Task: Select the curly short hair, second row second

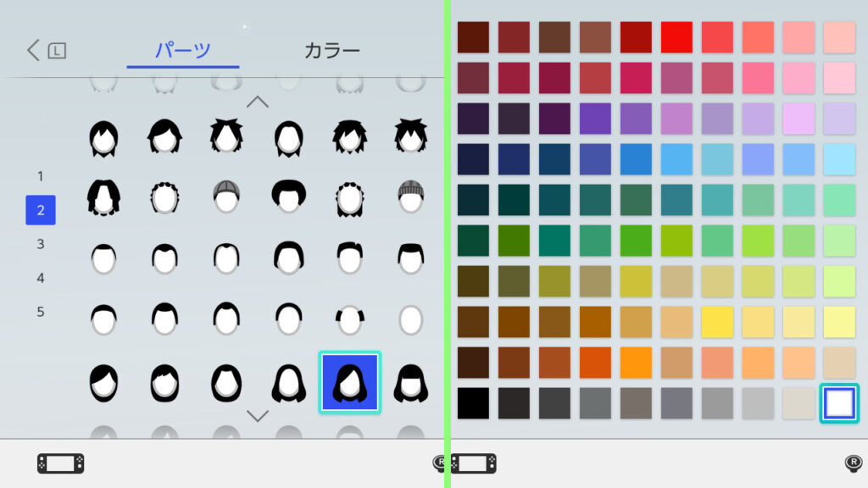Action: (165, 197)
